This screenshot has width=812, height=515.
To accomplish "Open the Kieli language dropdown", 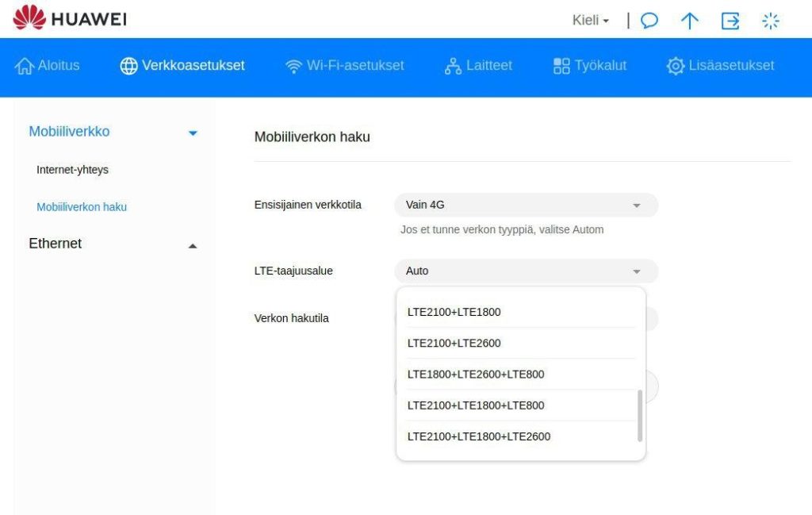I will [591, 21].
